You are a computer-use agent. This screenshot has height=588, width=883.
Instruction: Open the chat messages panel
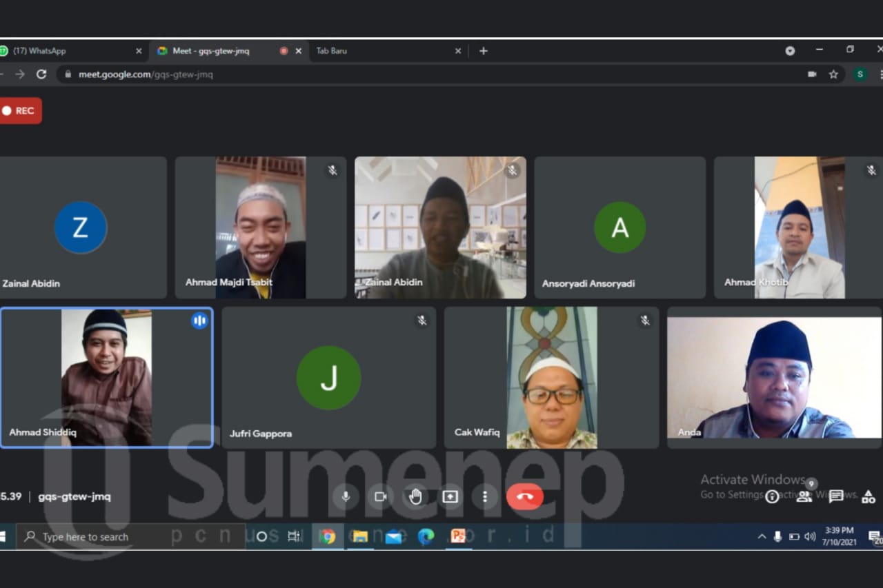[836, 496]
